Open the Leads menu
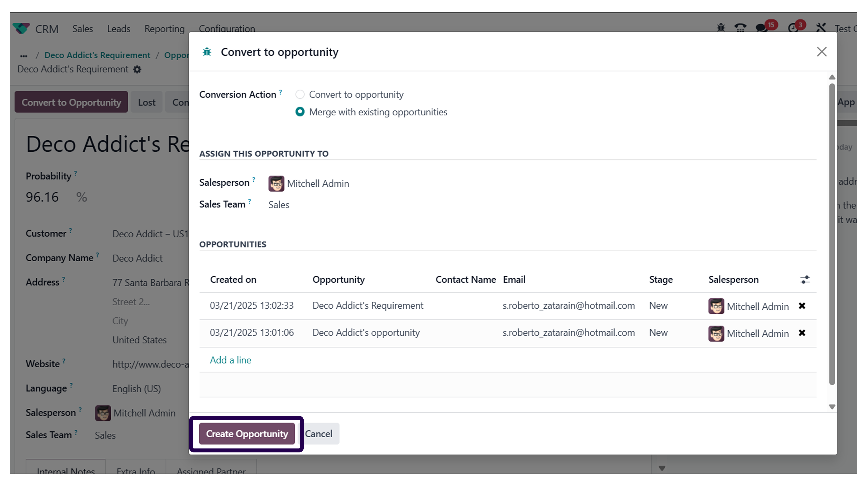 (119, 29)
